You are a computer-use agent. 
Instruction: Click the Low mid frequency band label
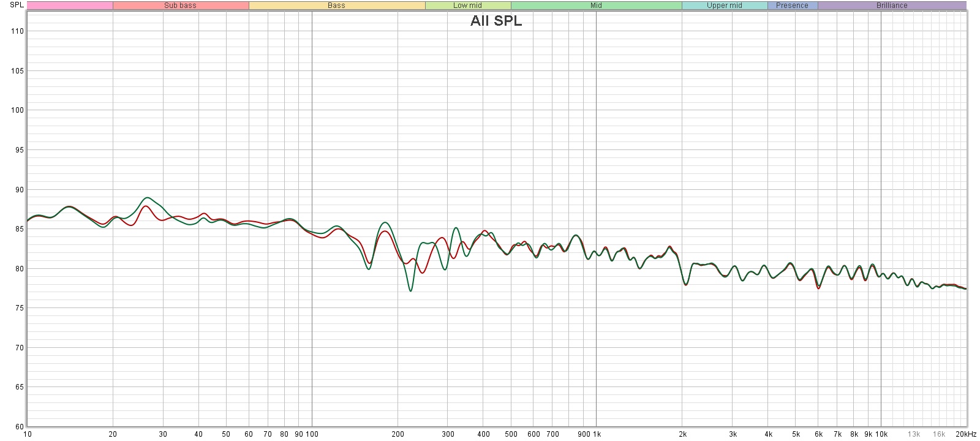[468, 6]
